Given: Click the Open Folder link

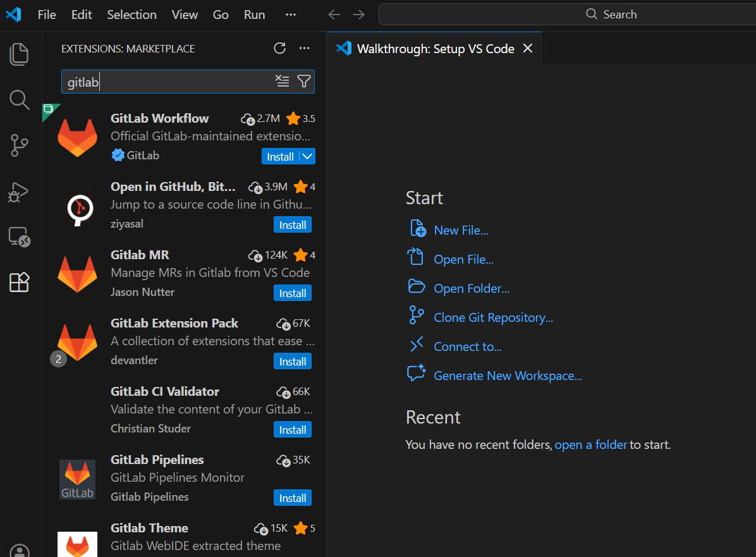Looking at the screenshot, I should coord(471,288).
